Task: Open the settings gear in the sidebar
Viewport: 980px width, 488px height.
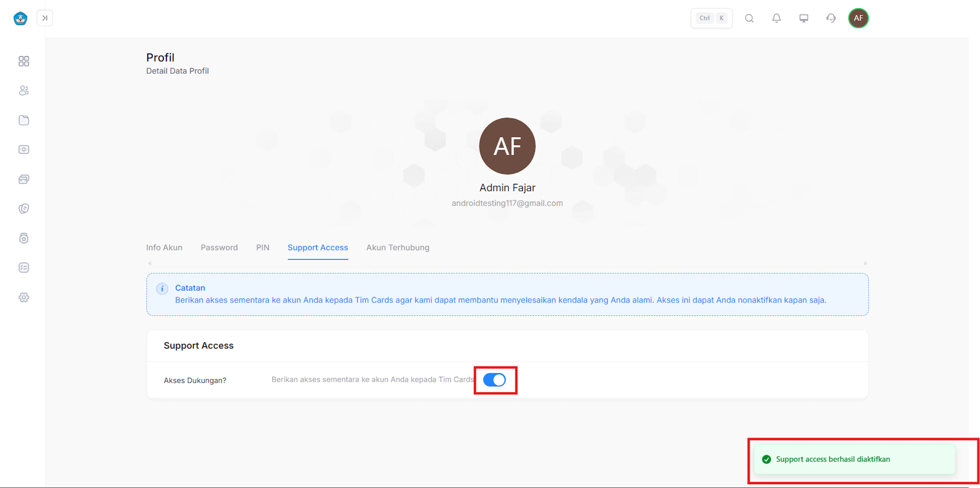Action: pos(23,297)
